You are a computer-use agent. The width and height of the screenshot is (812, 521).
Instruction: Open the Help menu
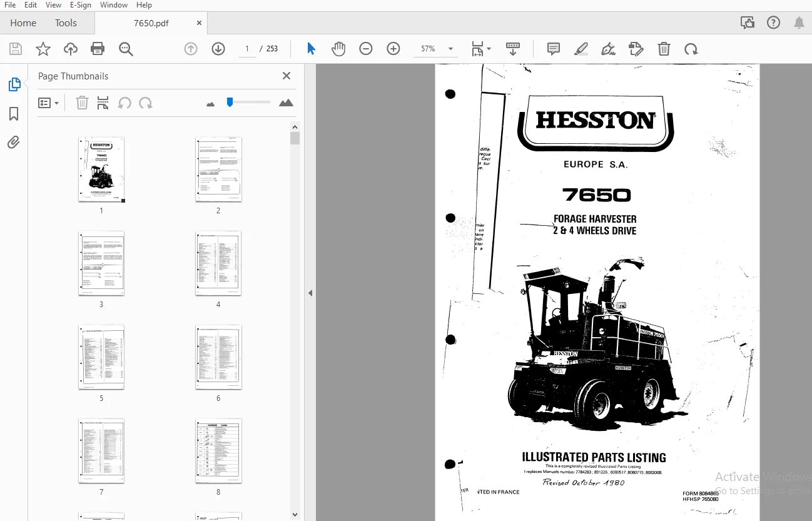click(x=145, y=5)
